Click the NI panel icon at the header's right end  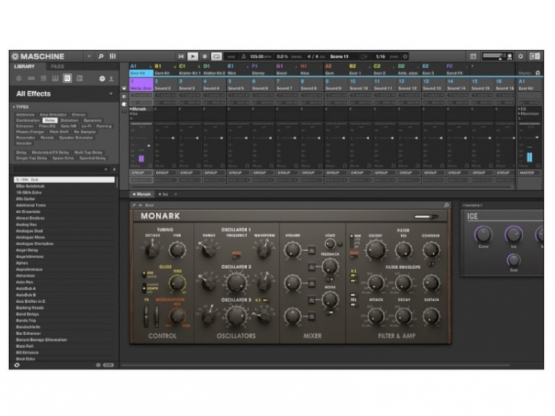[x=534, y=56]
